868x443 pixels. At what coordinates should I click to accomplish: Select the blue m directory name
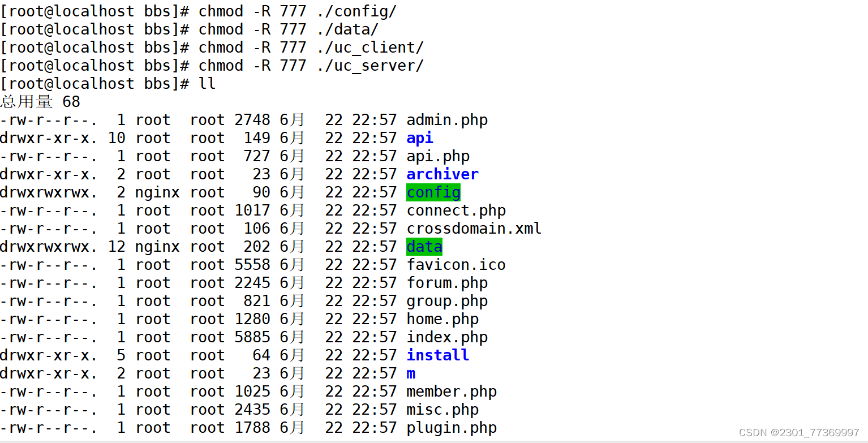click(x=411, y=373)
